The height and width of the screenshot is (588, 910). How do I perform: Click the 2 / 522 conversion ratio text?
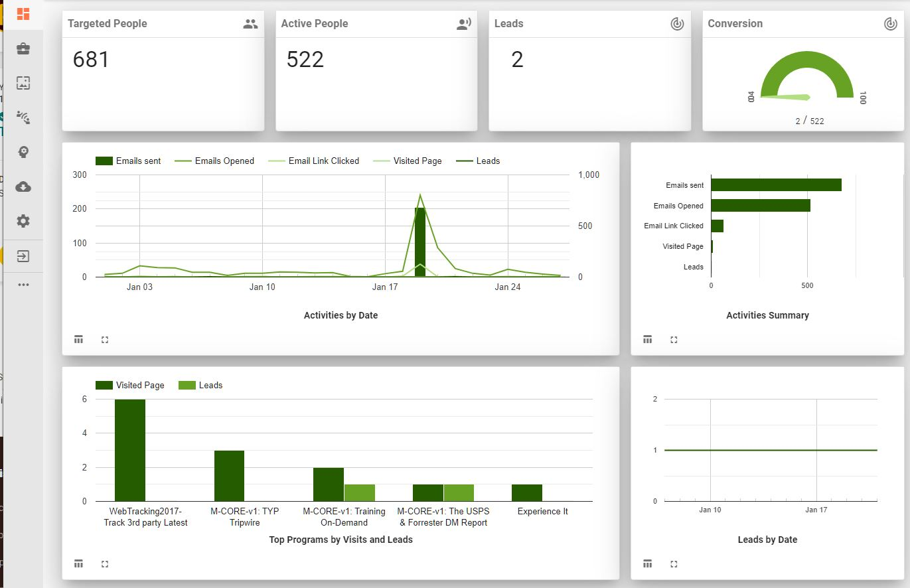tap(810, 121)
